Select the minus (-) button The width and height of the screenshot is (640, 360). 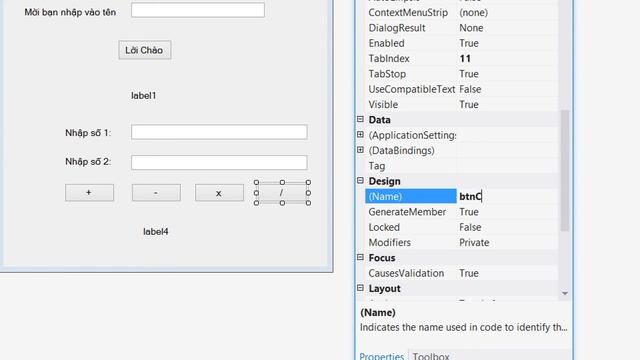[x=156, y=193]
